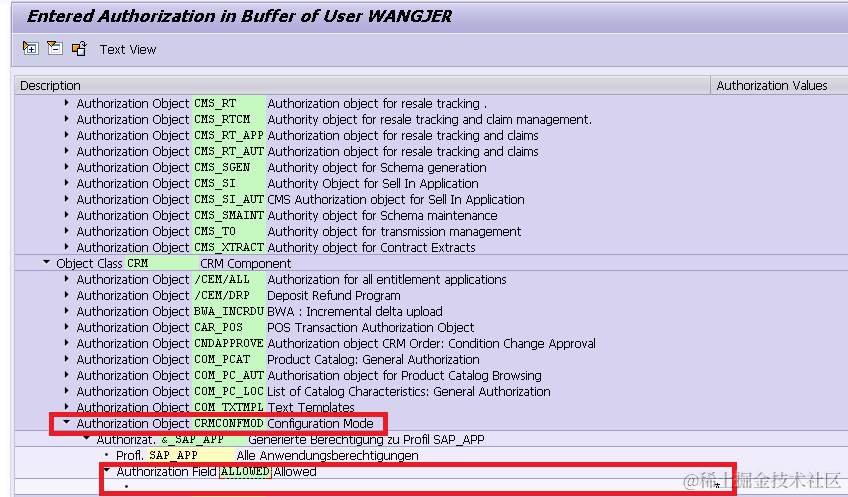Select the COM_PC_LOC object code cell
This screenshot has height=497, width=848.
pos(229,391)
